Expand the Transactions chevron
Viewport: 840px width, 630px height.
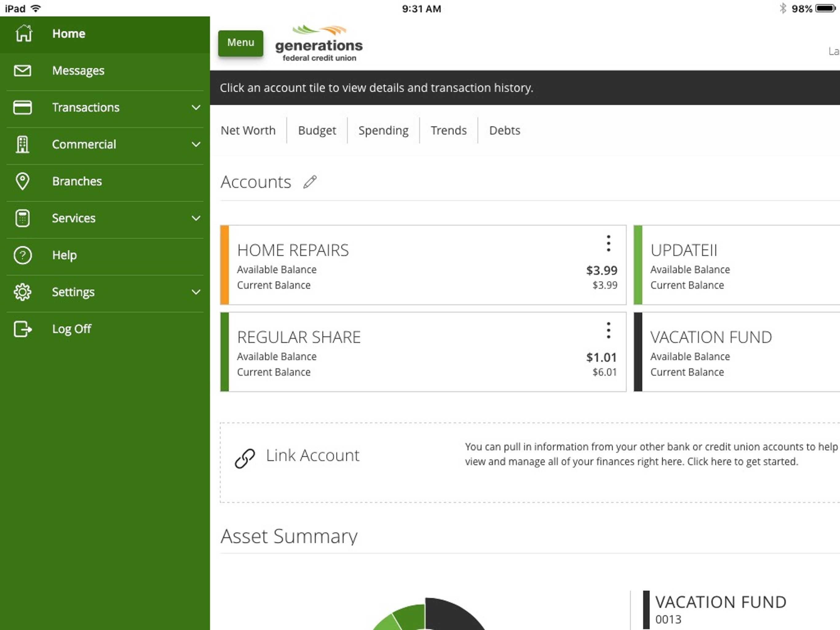tap(196, 108)
